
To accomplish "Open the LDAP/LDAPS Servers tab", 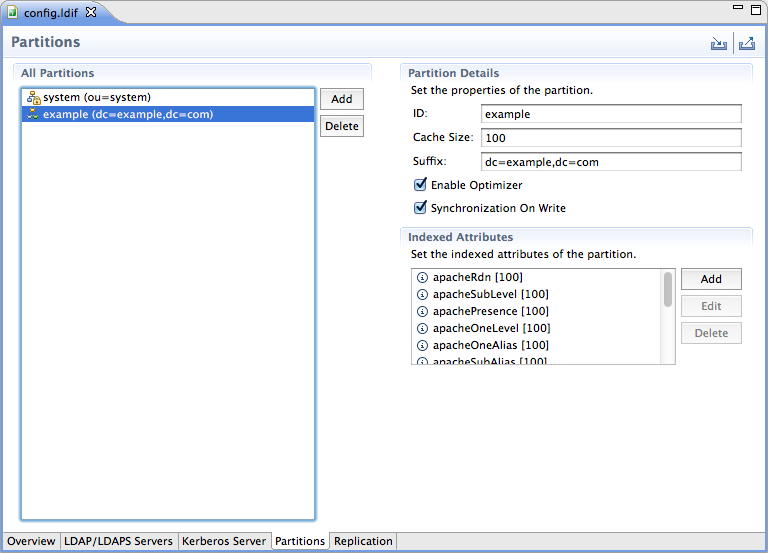I will coord(118,541).
